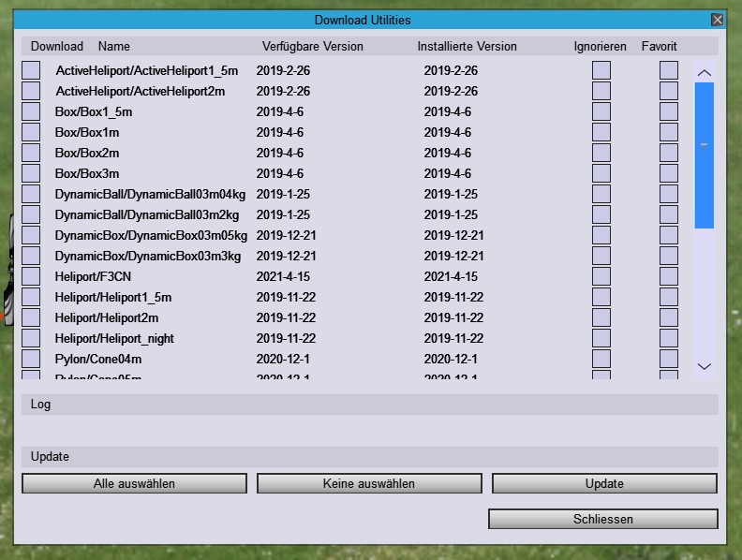The image size is (742, 560).
Task: Tick Download checkbox for Box/Box2m
Action: point(31,153)
